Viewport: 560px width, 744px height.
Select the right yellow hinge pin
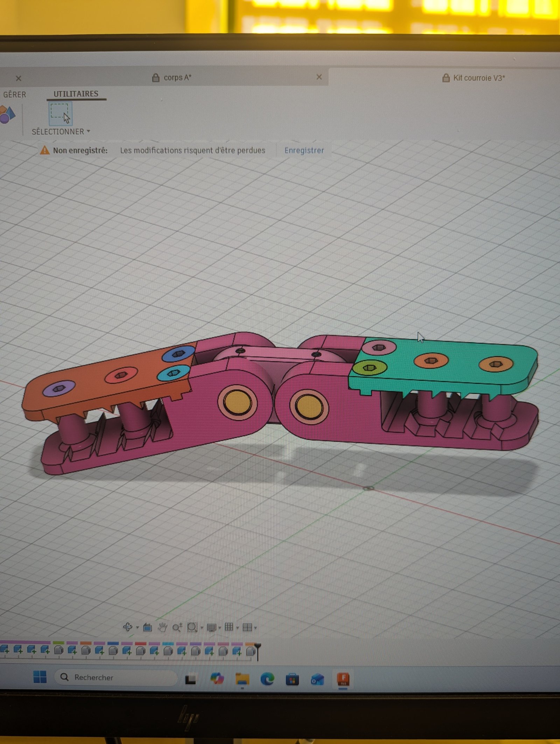click(309, 406)
